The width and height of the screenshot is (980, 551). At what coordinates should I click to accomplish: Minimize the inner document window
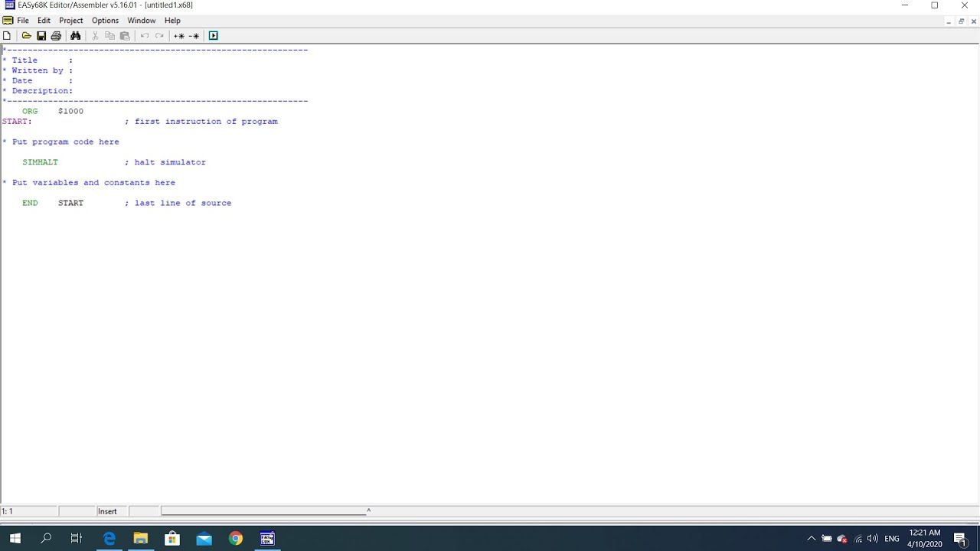[949, 21]
